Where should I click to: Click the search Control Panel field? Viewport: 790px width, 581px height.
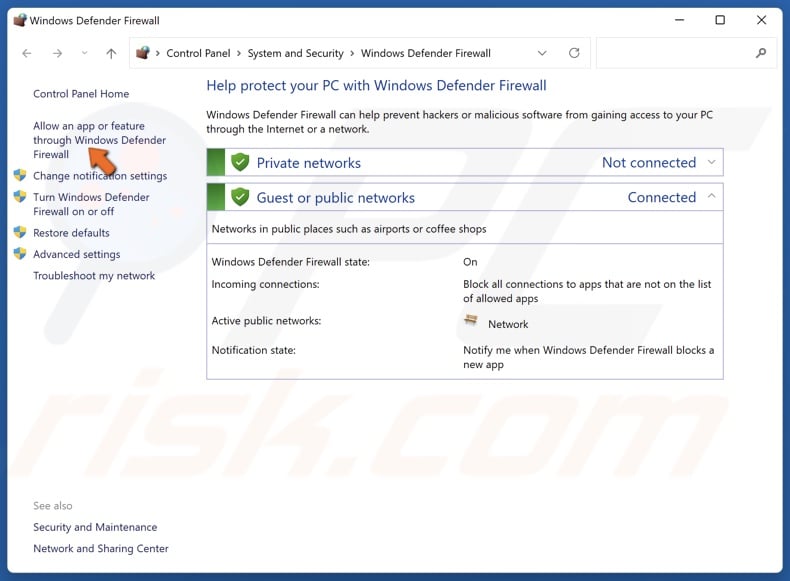(686, 53)
